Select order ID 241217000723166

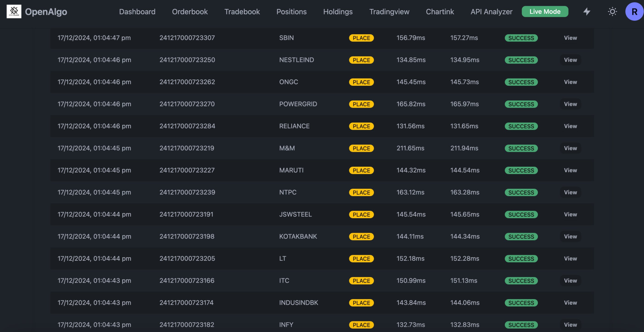[x=187, y=280]
